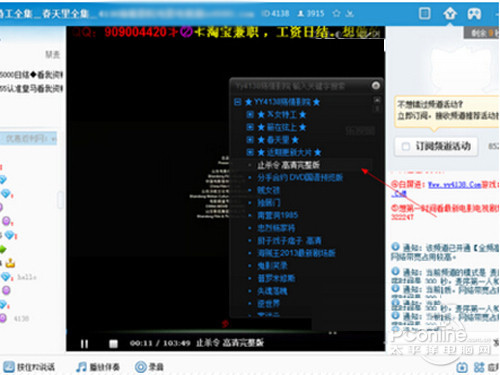Select the movie entry containing 2013
The width and height of the screenshot is (500, 375).
[x=296, y=253]
